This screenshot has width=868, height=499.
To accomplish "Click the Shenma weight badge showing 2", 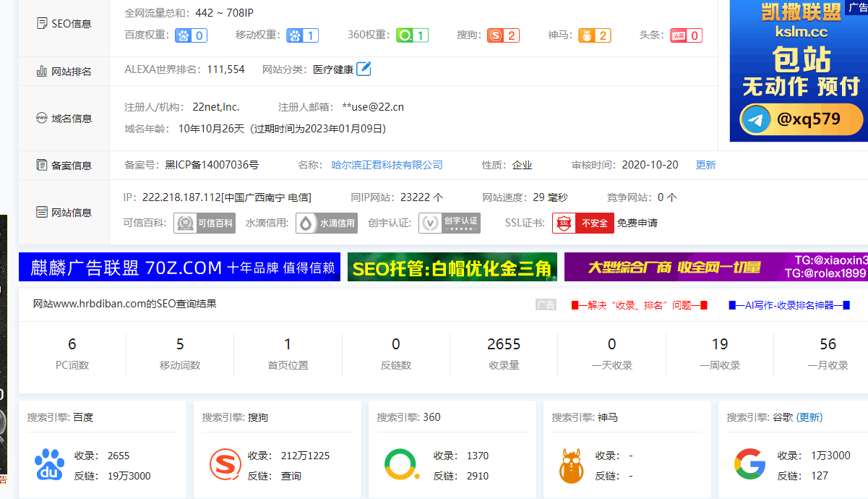I will (x=595, y=35).
